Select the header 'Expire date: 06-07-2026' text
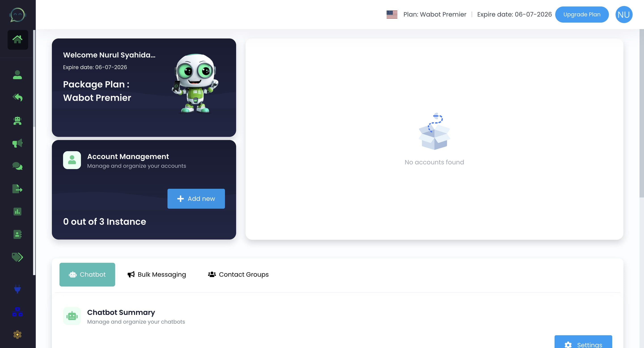 [x=514, y=15]
